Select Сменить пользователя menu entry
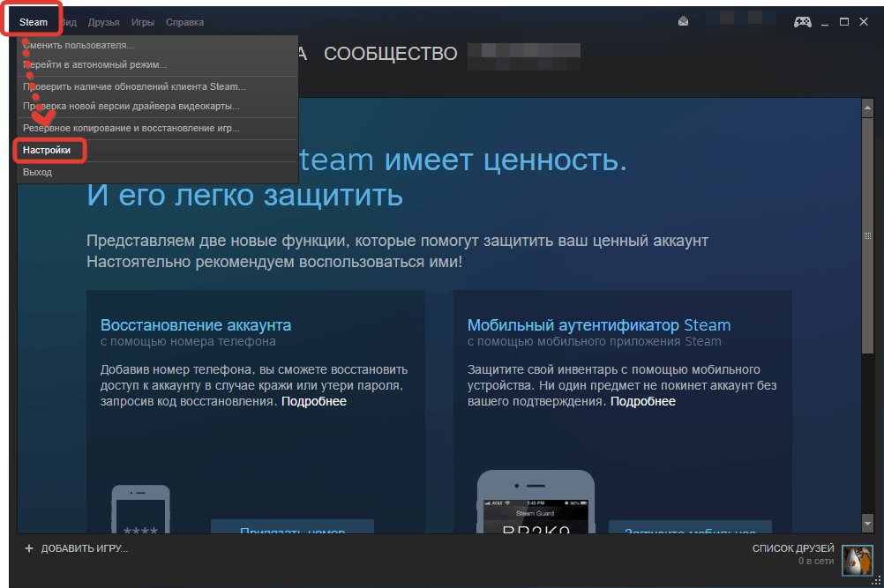 click(x=157, y=45)
